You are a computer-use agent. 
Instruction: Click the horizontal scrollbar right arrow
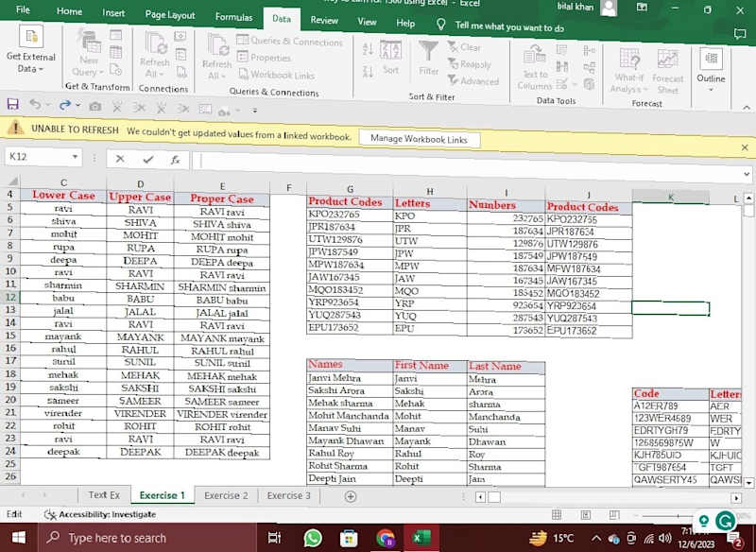[x=736, y=497]
